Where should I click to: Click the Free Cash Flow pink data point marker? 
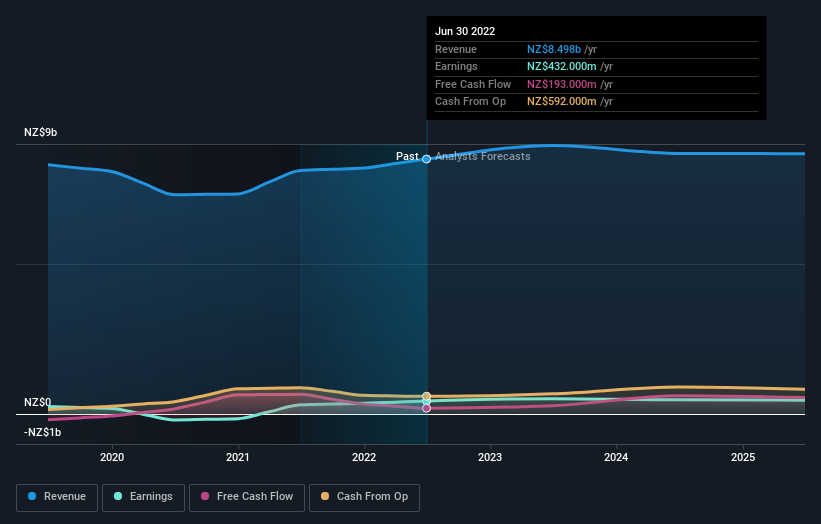coord(427,408)
